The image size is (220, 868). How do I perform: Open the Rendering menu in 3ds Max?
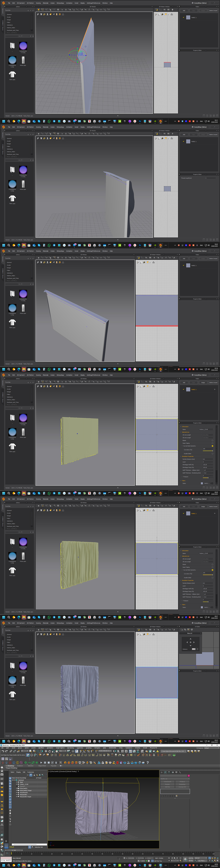70,748
